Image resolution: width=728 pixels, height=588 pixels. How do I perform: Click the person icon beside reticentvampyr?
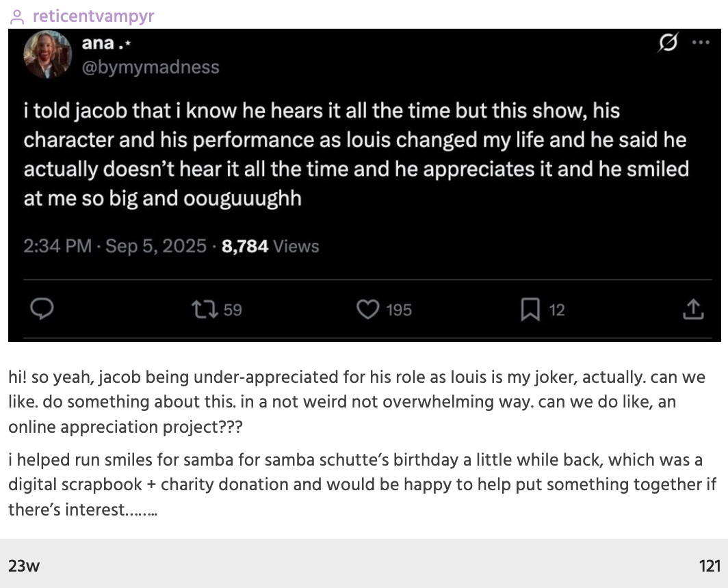17,16
